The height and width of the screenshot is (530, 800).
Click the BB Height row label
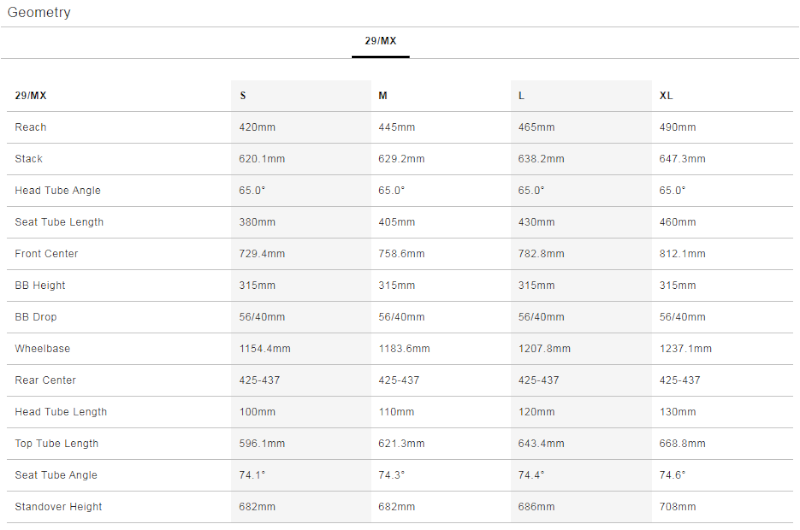click(x=40, y=285)
